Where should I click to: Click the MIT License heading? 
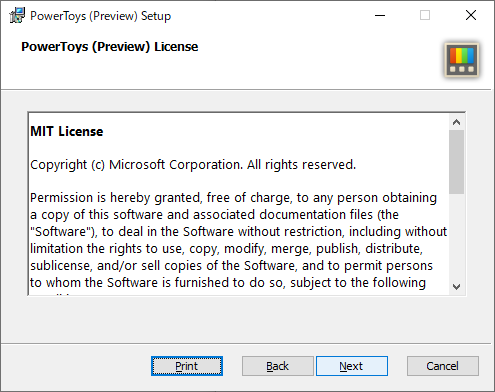(x=67, y=131)
